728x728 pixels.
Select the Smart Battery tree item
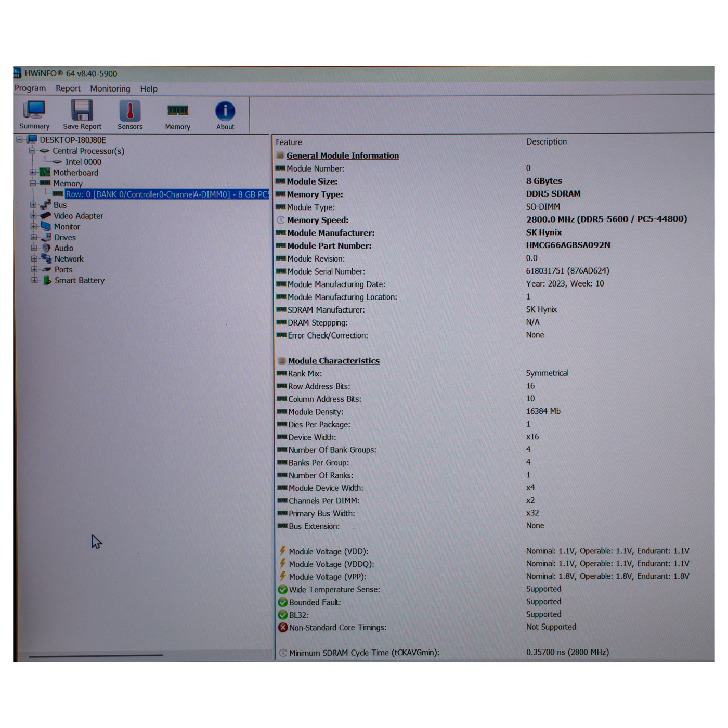coord(79,281)
